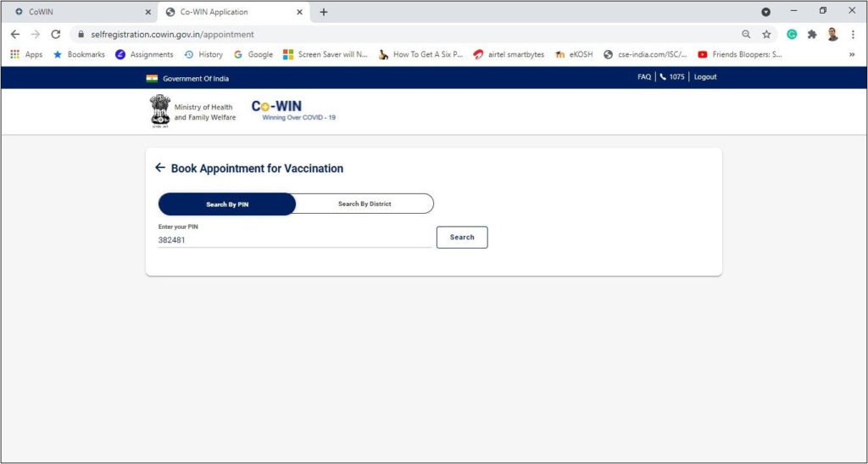This screenshot has height=464, width=868.
Task: Switch to Search By District
Action: (364, 204)
